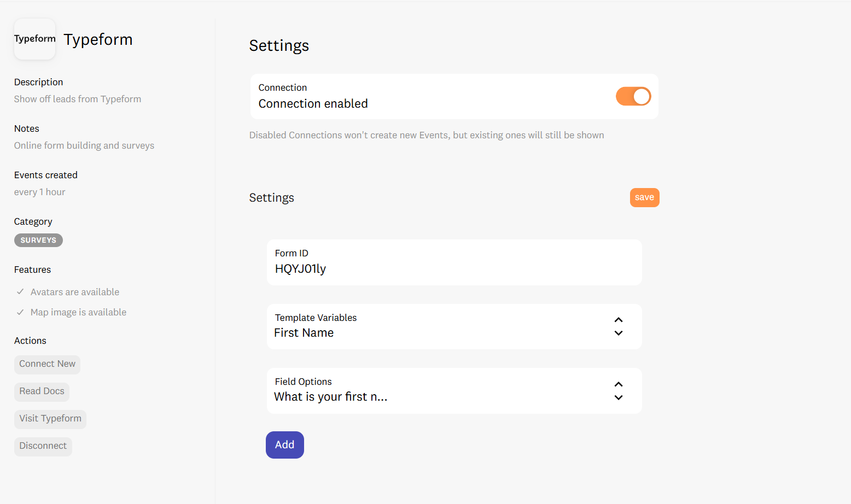Click Field Options up-down chevron icon
Screen dimensions: 851x504
pyautogui.click(x=618, y=391)
